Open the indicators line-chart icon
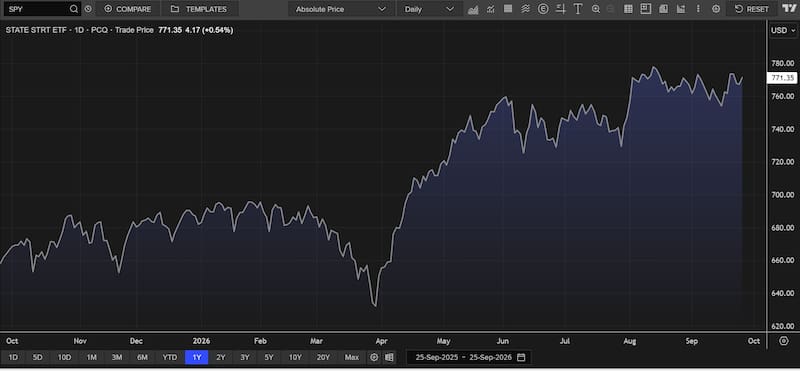The width and height of the screenshot is (800, 371). [x=490, y=9]
